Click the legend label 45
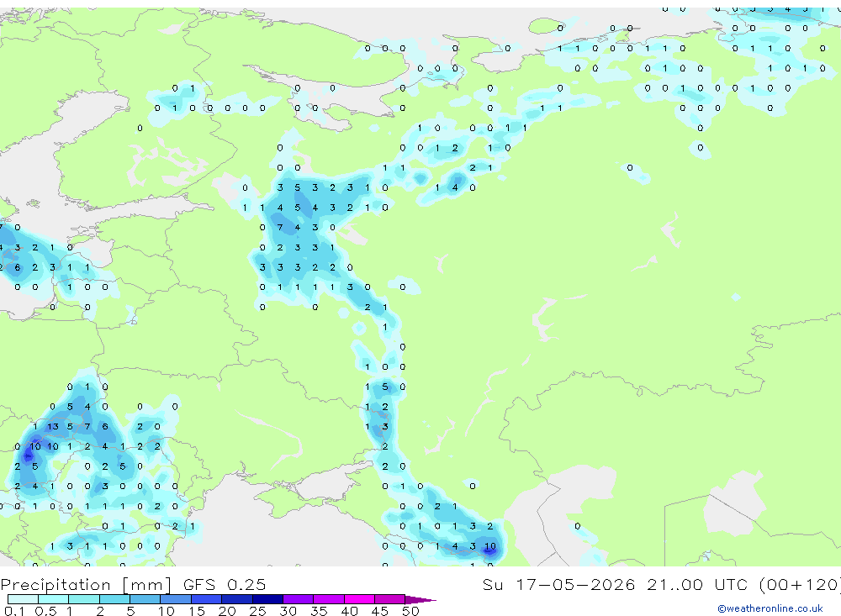This screenshot has width=841, height=616. 380,611
